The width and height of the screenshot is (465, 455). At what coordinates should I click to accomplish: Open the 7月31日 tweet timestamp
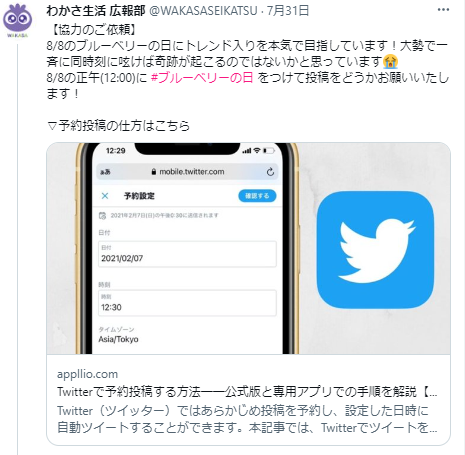[288, 11]
